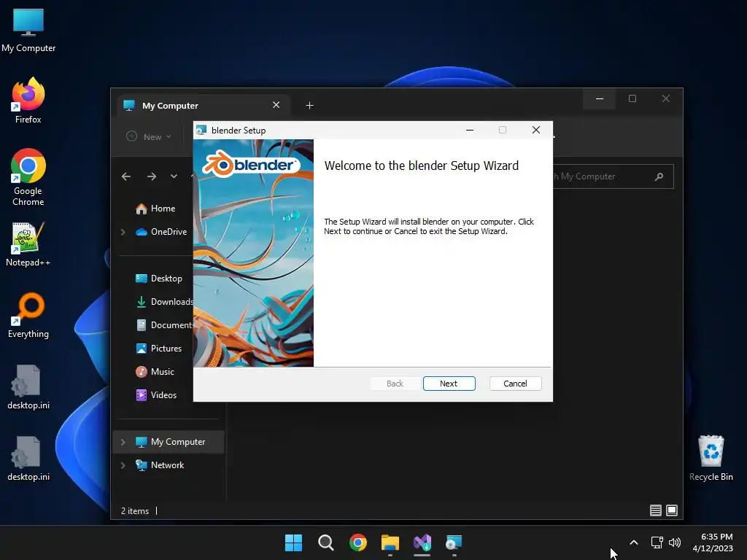747x560 pixels.
Task: Launch Google Chrome desktop shortcut
Action: coord(28,177)
